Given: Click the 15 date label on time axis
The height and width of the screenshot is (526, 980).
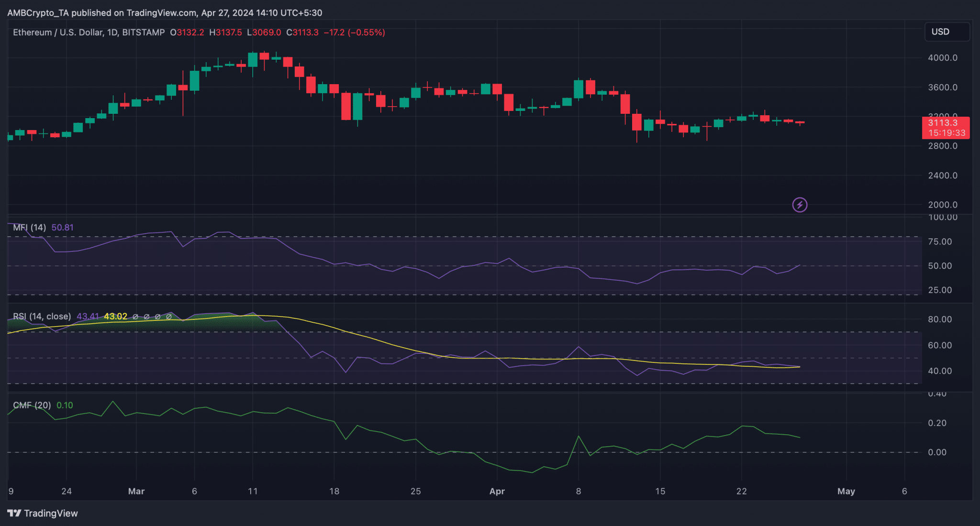Looking at the screenshot, I should point(660,491).
